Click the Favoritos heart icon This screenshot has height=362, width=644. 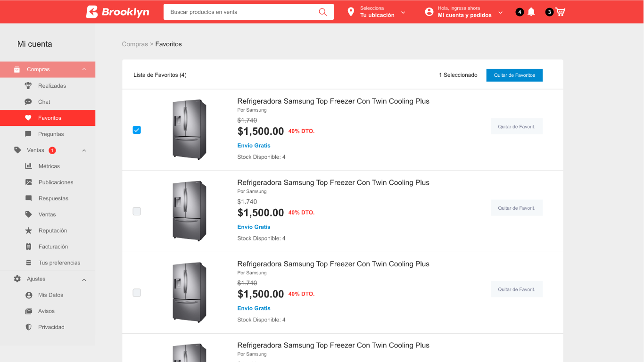tap(28, 118)
